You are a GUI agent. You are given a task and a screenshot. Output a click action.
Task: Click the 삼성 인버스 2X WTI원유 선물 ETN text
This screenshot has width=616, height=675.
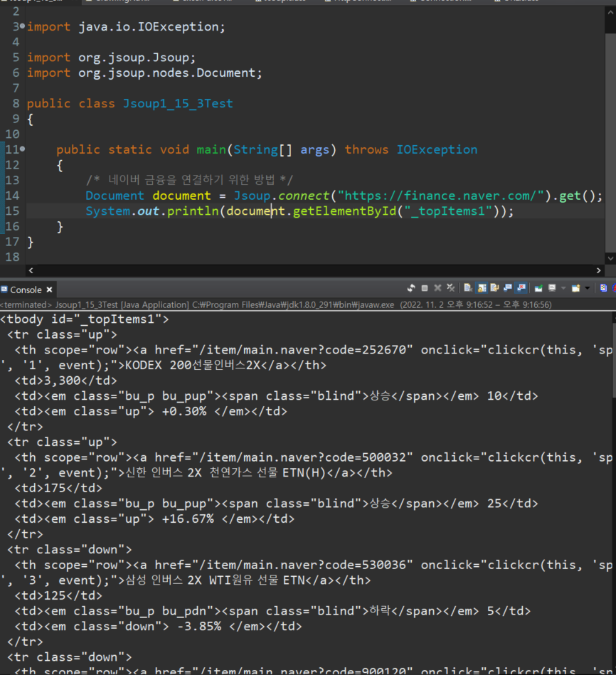click(x=215, y=580)
